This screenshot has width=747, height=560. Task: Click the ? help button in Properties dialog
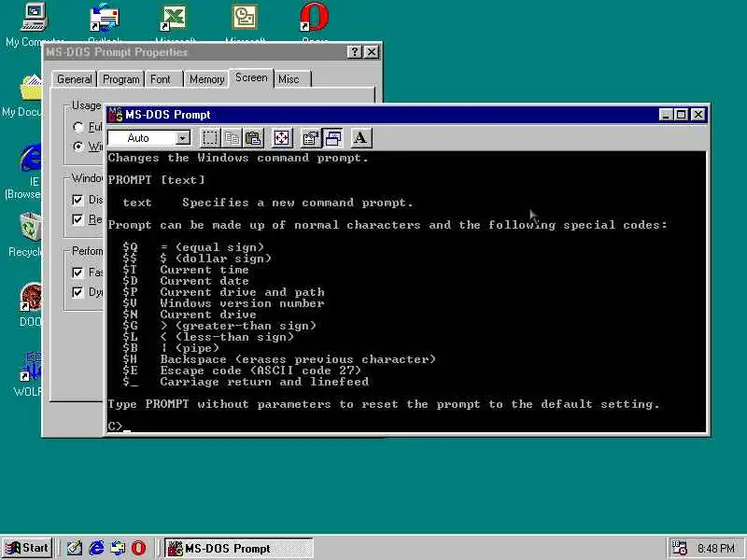tap(355, 52)
